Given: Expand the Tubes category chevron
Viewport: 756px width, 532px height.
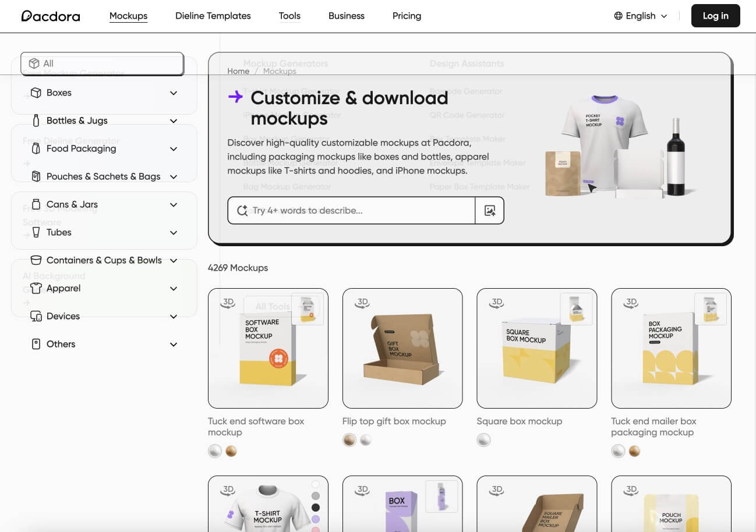Looking at the screenshot, I should coord(173,233).
